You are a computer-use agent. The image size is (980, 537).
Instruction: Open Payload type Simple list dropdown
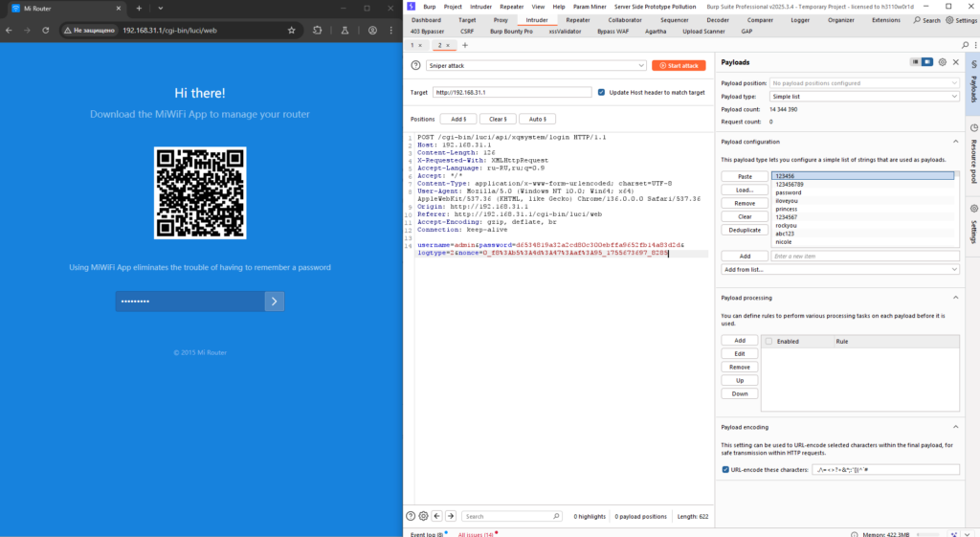tap(864, 97)
